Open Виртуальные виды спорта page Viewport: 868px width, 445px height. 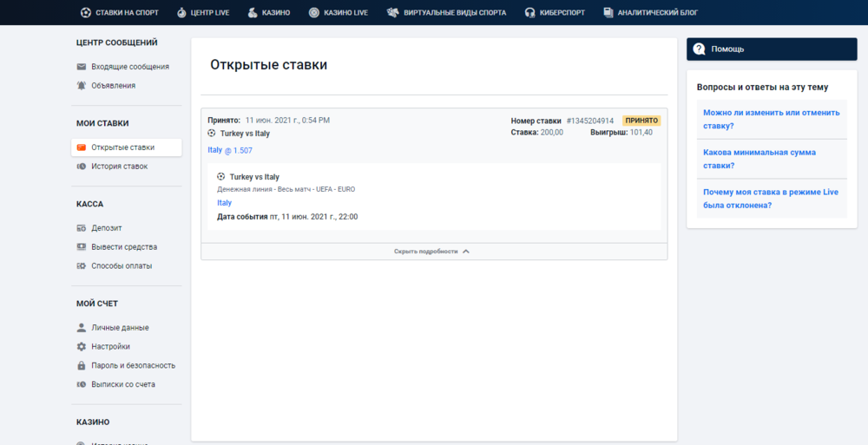click(446, 12)
